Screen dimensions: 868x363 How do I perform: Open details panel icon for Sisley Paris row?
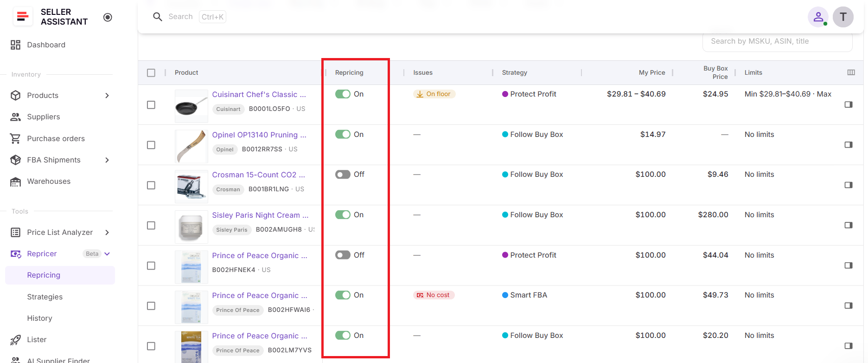click(849, 225)
